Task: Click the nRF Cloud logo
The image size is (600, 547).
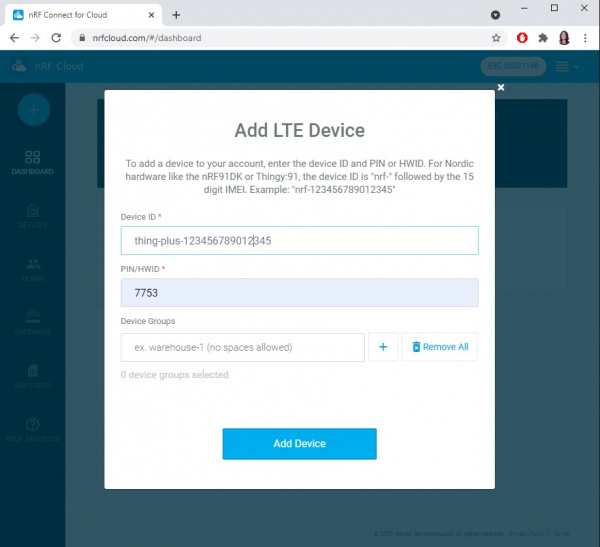Action: tap(47, 66)
